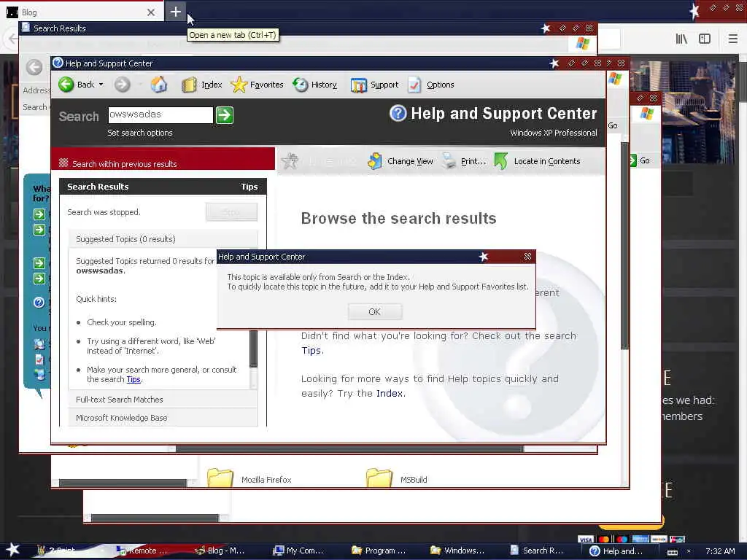Switch to My Com... taskbar item
This screenshot has width=747, height=560.
pos(298,551)
